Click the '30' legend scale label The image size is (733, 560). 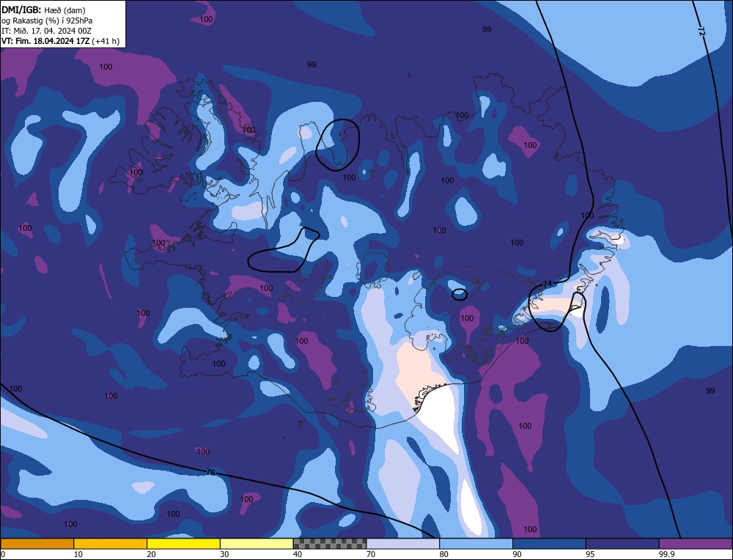[x=224, y=554]
